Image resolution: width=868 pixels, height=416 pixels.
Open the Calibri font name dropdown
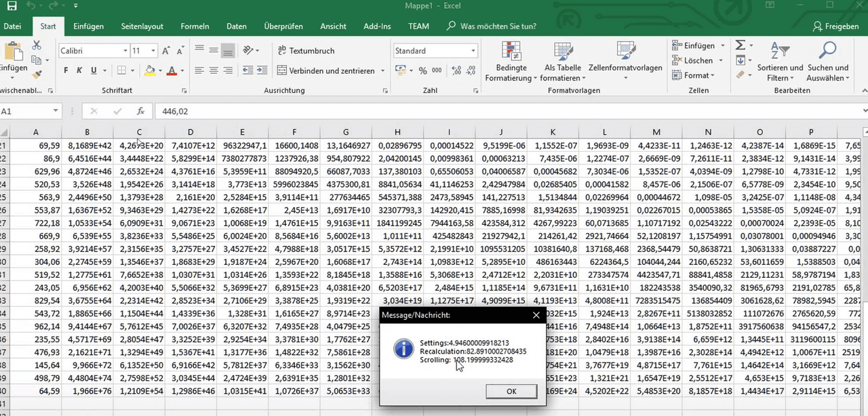click(125, 51)
